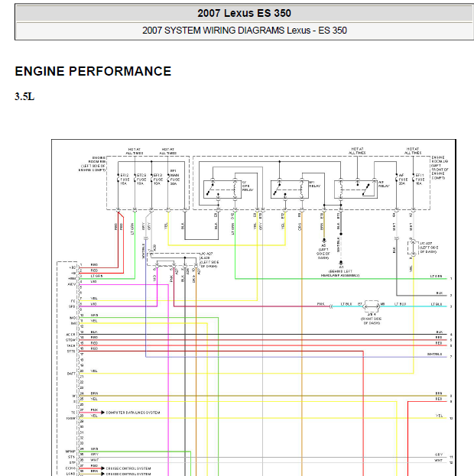Screen dimensions: 474x476
Task: Click the EFI relay symbol
Action: (290, 189)
